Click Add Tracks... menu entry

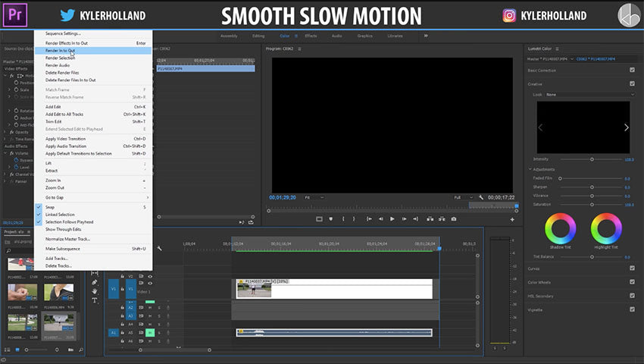click(94, 259)
